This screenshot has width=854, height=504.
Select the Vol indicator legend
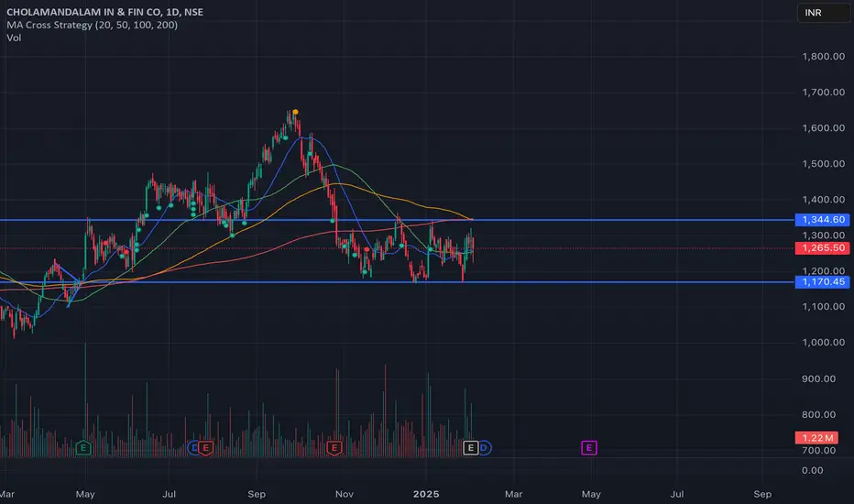click(14, 38)
